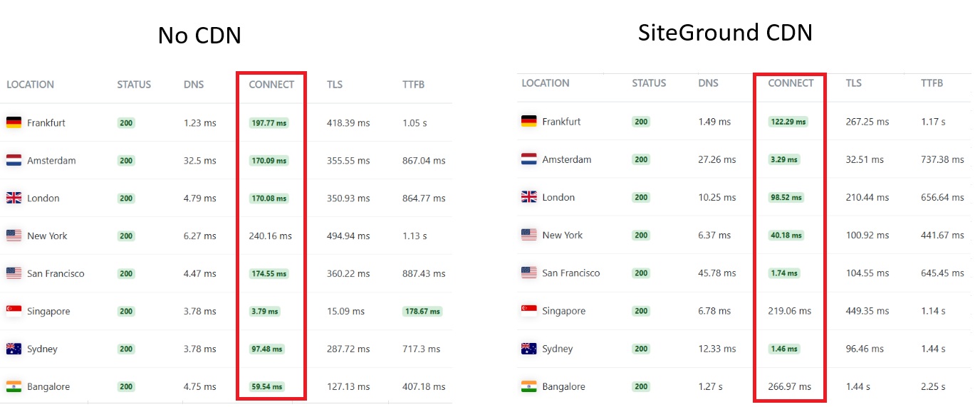
Task: Click the CONNECT header in No CDN table
Action: click(271, 85)
